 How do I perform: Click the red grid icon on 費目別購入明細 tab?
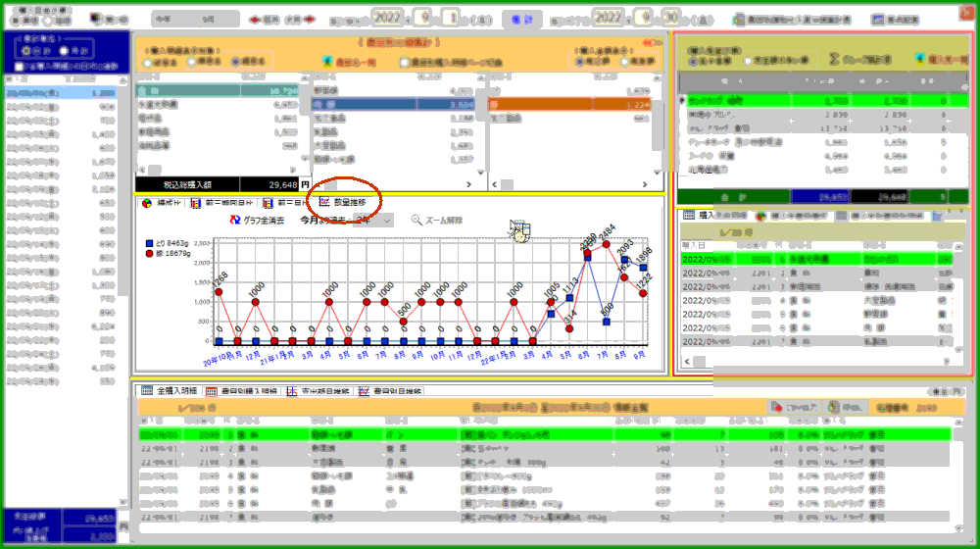[212, 391]
